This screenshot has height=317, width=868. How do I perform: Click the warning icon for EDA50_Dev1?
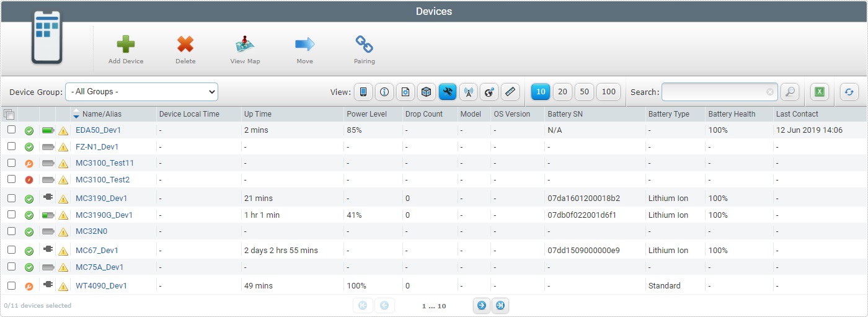point(63,131)
